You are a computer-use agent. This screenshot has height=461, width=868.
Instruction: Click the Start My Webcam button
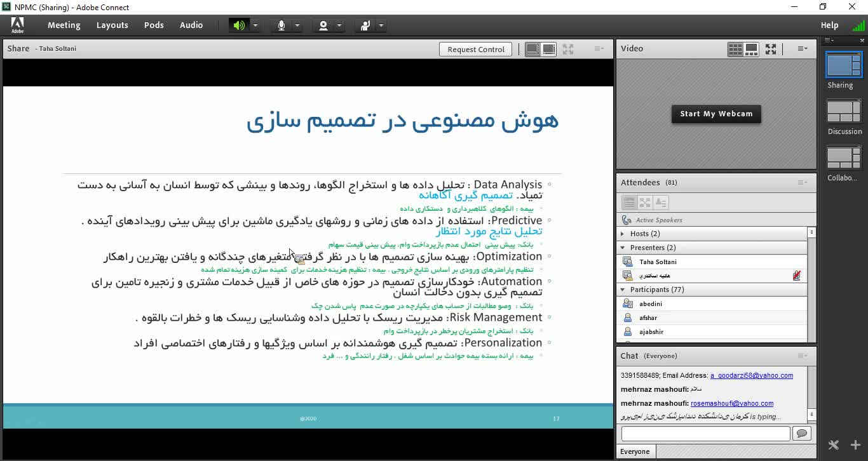[715, 114]
